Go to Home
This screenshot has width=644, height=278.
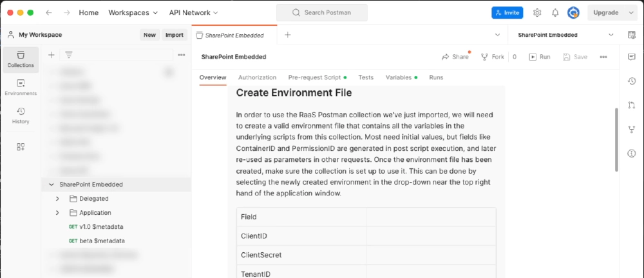point(89,13)
